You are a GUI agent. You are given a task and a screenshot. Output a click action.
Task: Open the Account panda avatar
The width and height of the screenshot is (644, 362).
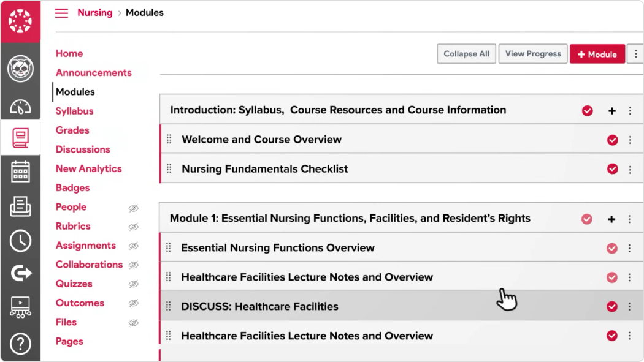[20, 69]
